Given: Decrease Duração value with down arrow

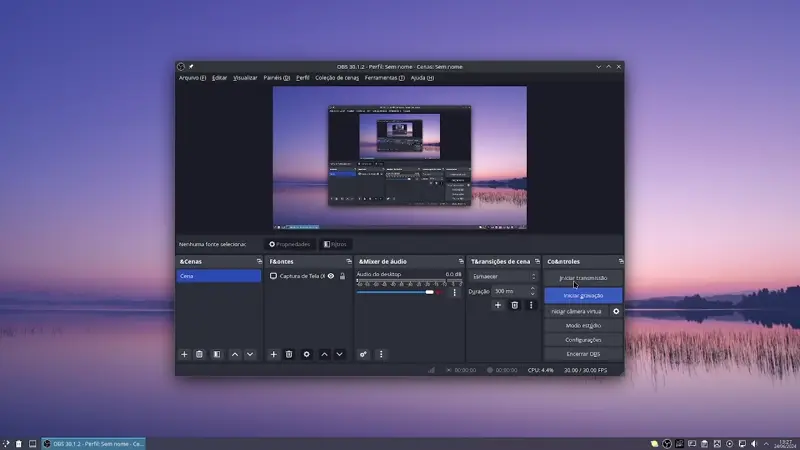Looking at the screenshot, I should tap(533, 294).
